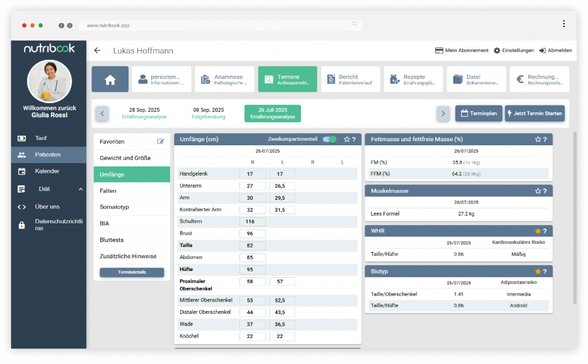Click the Jetzt Termin Starten button
The width and height of the screenshot is (588, 364).
click(535, 113)
